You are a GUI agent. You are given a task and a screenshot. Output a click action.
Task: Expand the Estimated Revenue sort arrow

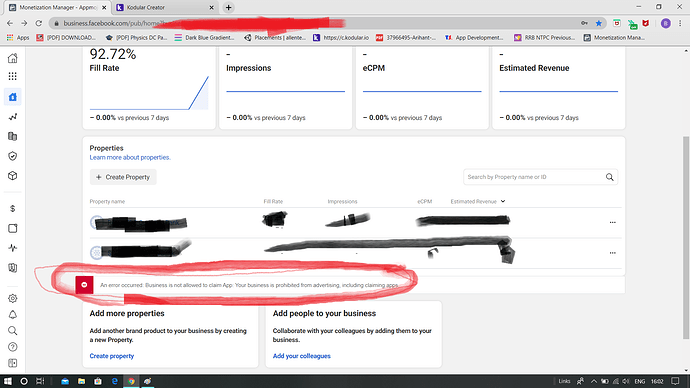point(503,201)
